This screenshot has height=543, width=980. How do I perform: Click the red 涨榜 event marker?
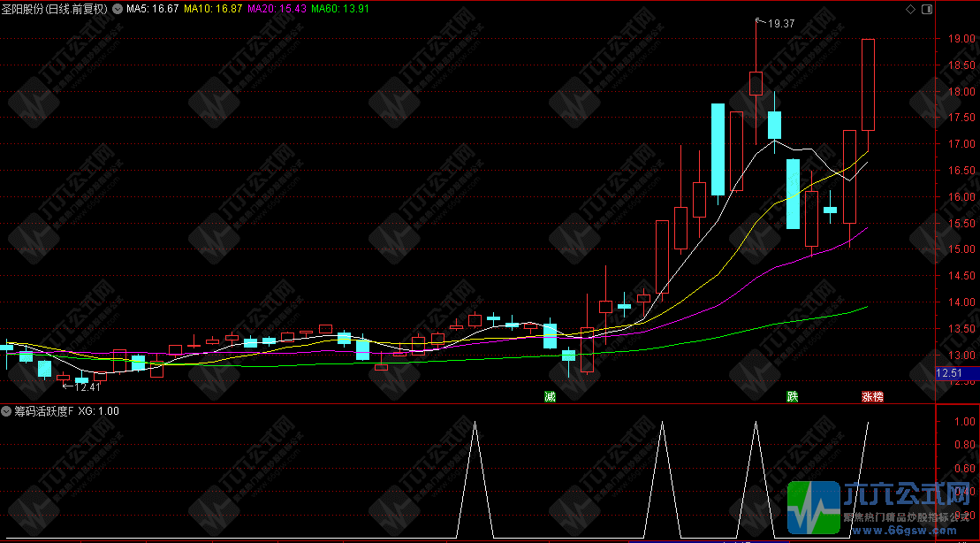[871, 396]
